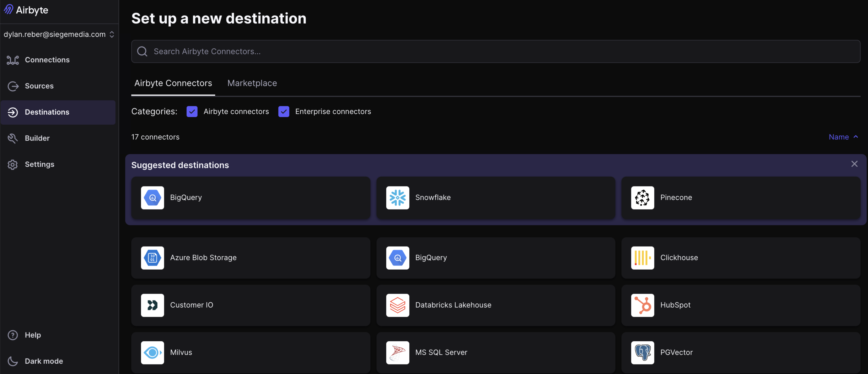Image resolution: width=868 pixels, height=374 pixels.
Task: Change the Name sort order
Action: (x=843, y=137)
